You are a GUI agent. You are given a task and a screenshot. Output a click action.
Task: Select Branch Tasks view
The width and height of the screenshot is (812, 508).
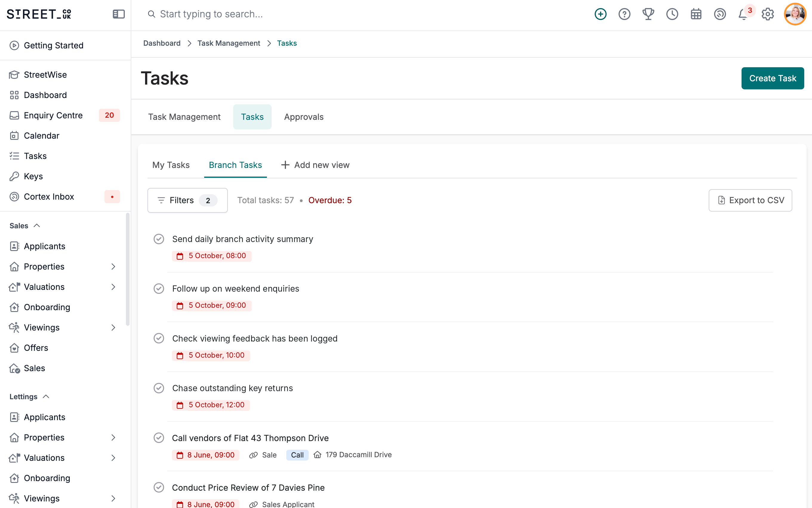[x=235, y=165]
